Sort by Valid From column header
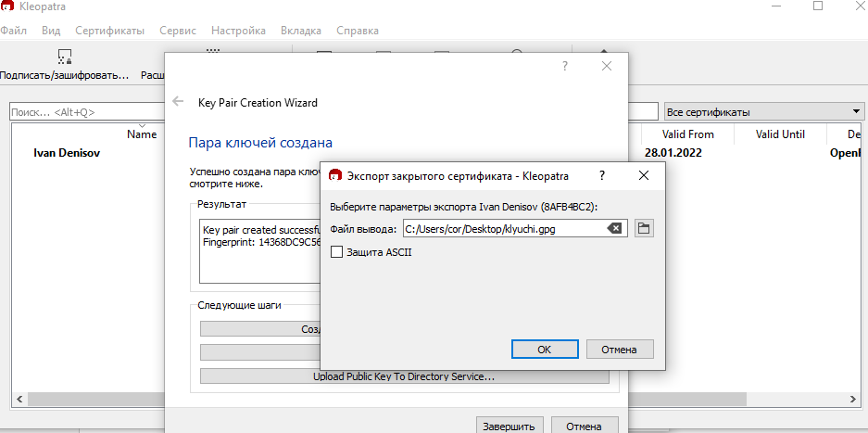Viewport: 868px width, 433px height. [x=687, y=134]
